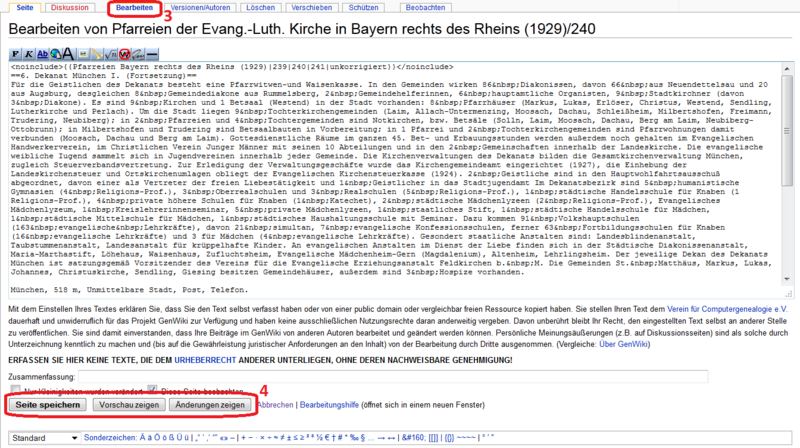Toggle 'Diese Seite beobachten' checkbox
This screenshot has width=800, height=448.
click(153, 388)
